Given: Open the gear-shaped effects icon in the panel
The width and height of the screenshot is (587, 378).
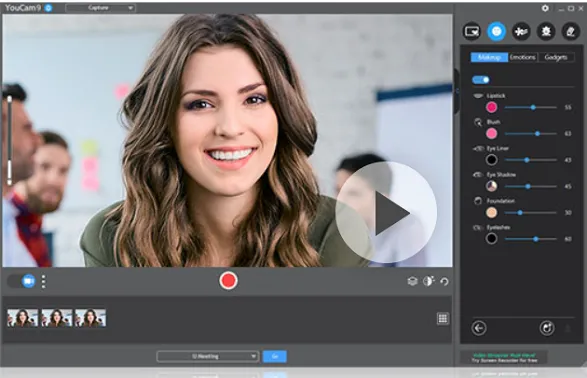Looking at the screenshot, I should pyautogui.click(x=546, y=31).
